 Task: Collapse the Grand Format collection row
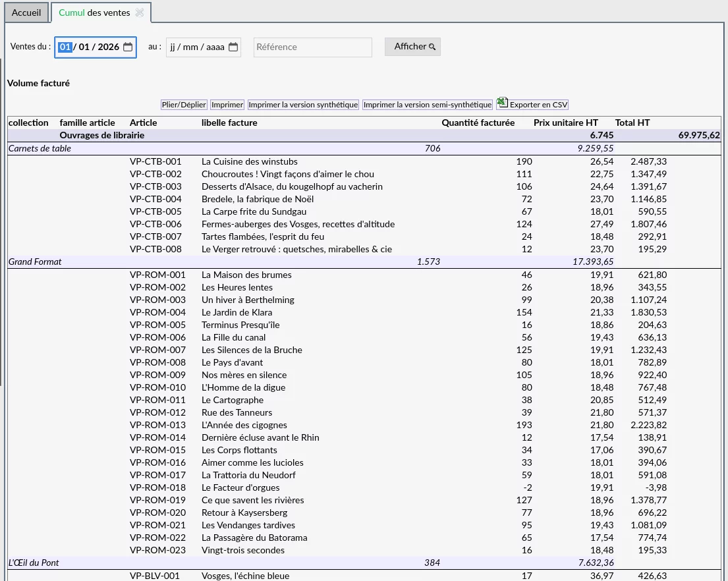pos(364,262)
